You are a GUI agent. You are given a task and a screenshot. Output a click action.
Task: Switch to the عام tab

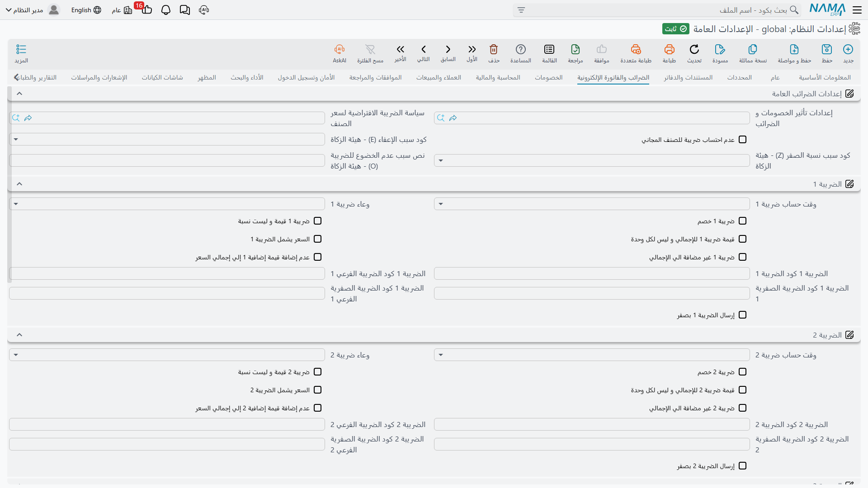coord(775,77)
